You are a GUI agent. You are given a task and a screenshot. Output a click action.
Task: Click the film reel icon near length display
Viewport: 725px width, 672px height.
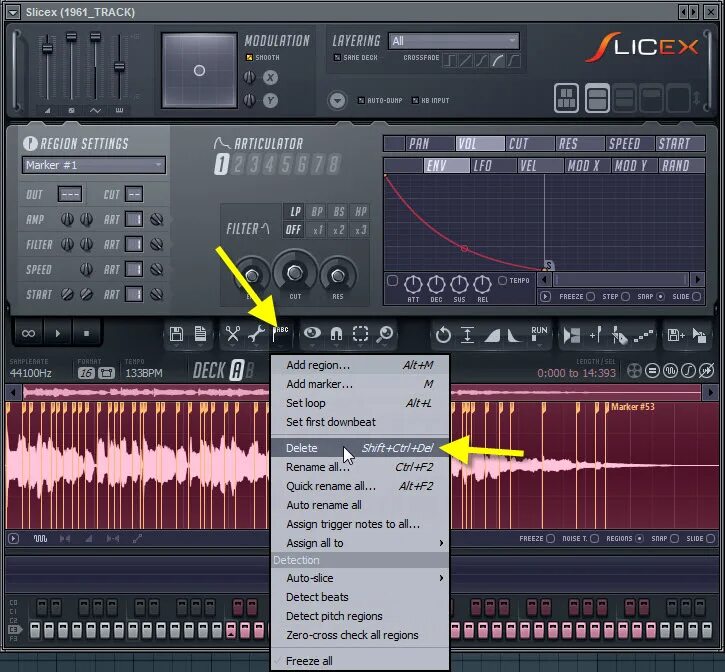pyautogui.click(x=634, y=371)
